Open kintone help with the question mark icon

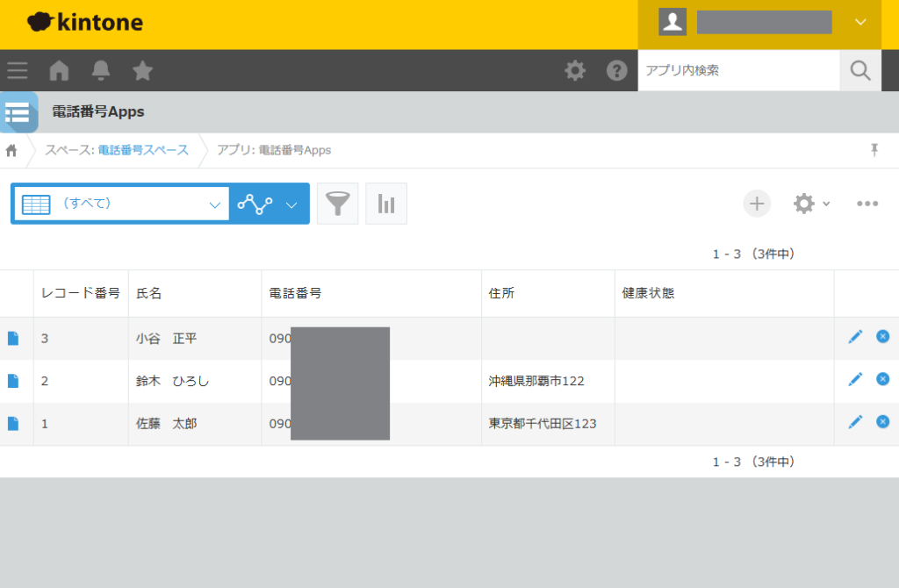coord(617,70)
